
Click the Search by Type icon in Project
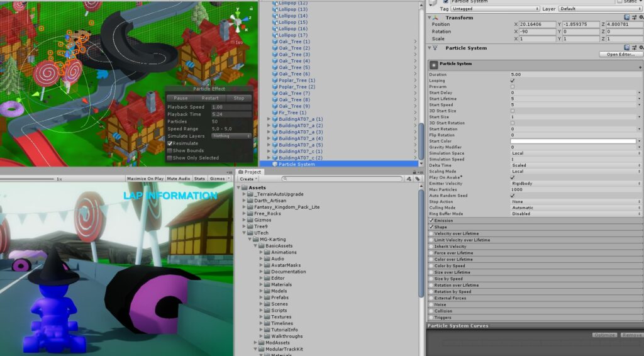click(408, 179)
